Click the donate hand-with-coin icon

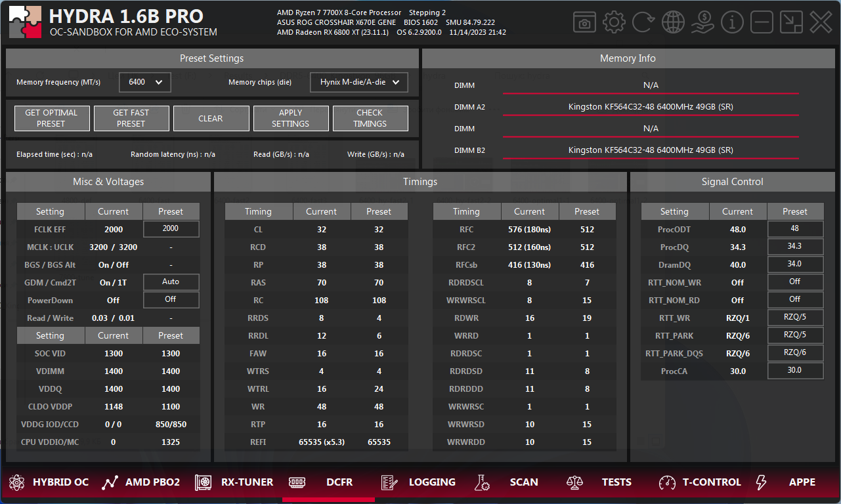tap(702, 22)
